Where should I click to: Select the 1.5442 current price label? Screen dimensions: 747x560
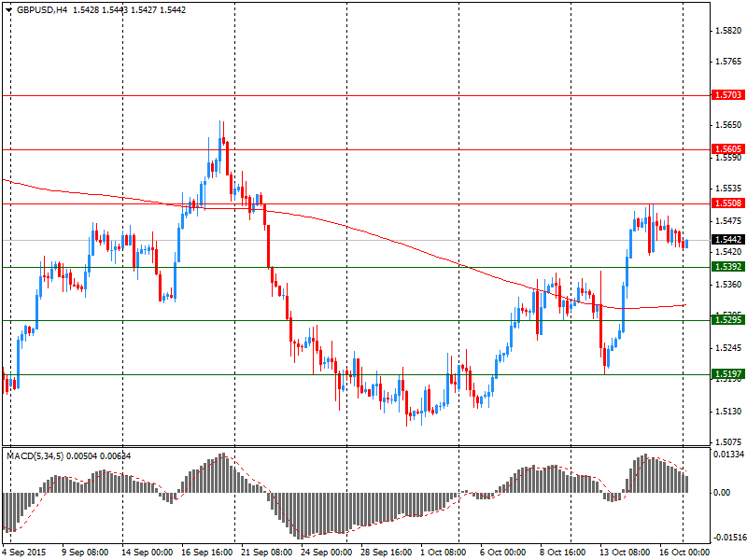728,240
